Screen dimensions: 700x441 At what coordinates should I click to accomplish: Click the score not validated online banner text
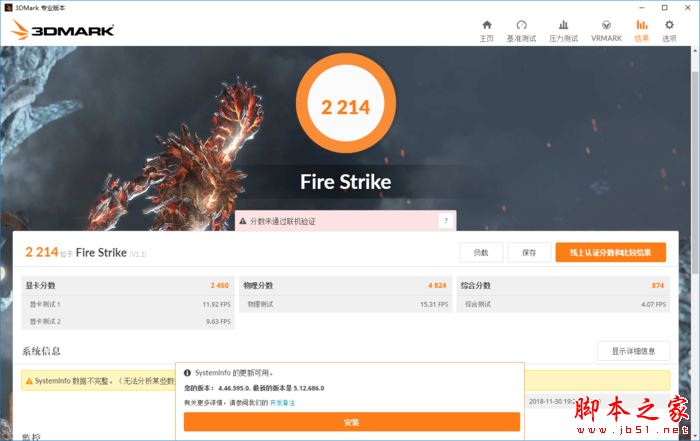(283, 221)
